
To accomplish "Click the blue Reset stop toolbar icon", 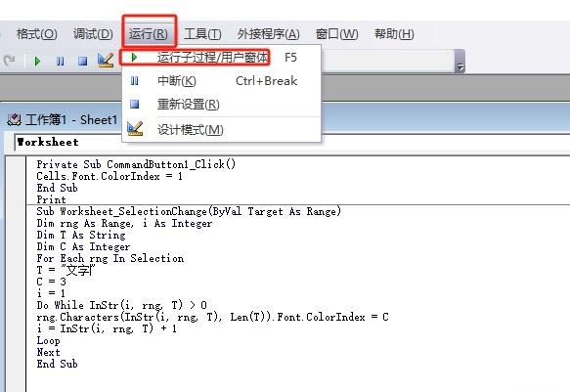I will pyautogui.click(x=83, y=61).
